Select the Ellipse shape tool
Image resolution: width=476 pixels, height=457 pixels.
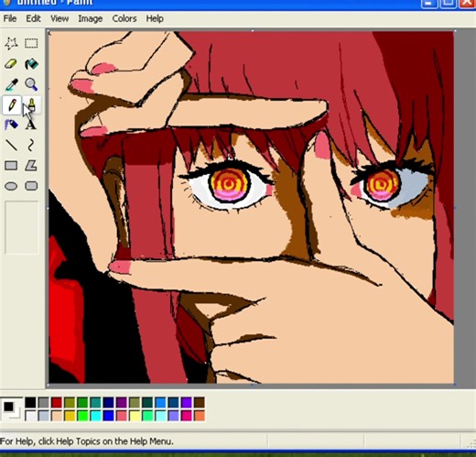[x=11, y=186]
